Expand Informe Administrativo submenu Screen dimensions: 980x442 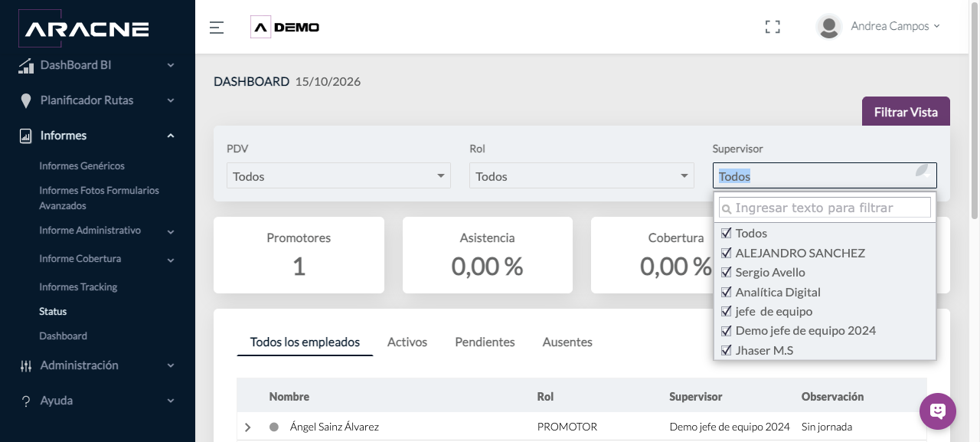click(x=171, y=231)
